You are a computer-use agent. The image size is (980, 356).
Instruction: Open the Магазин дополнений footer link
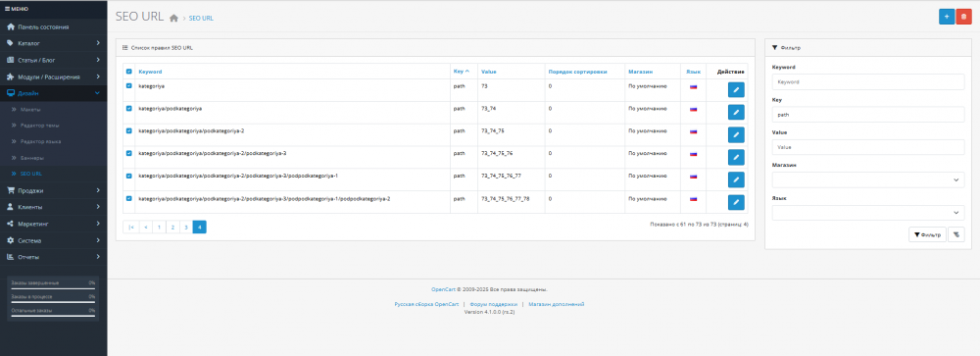(557, 304)
